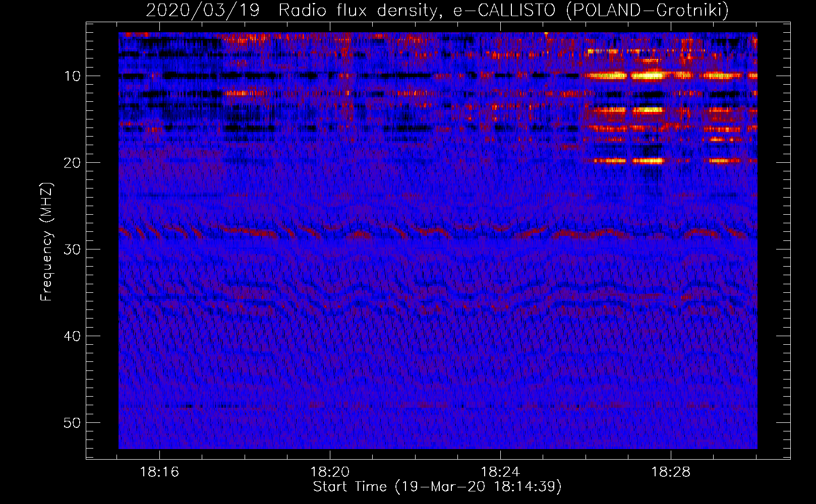816x504 pixels.
Task: Click the plot title with e-CALLISTO text
Action: [437, 10]
